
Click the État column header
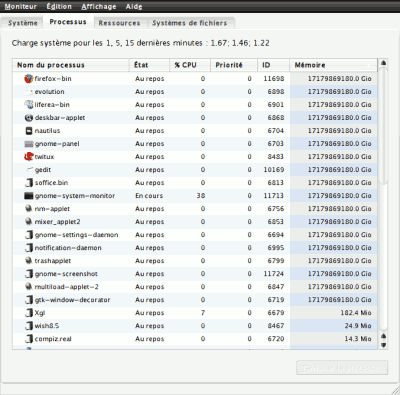click(149, 65)
